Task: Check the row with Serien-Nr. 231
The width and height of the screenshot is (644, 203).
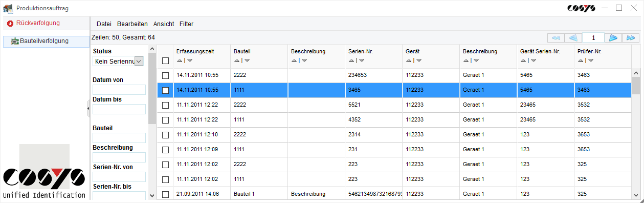Action: point(165,150)
